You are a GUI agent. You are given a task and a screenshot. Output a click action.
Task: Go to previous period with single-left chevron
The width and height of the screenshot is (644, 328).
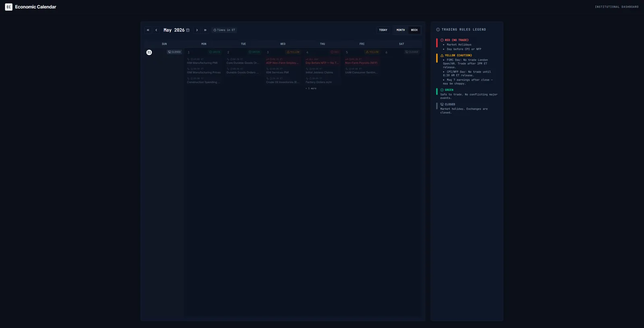point(156,30)
